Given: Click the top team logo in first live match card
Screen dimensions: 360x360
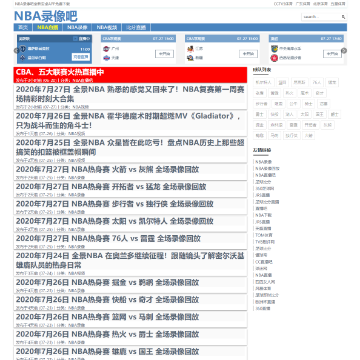Looking at the screenshot, I should coord(23,49).
